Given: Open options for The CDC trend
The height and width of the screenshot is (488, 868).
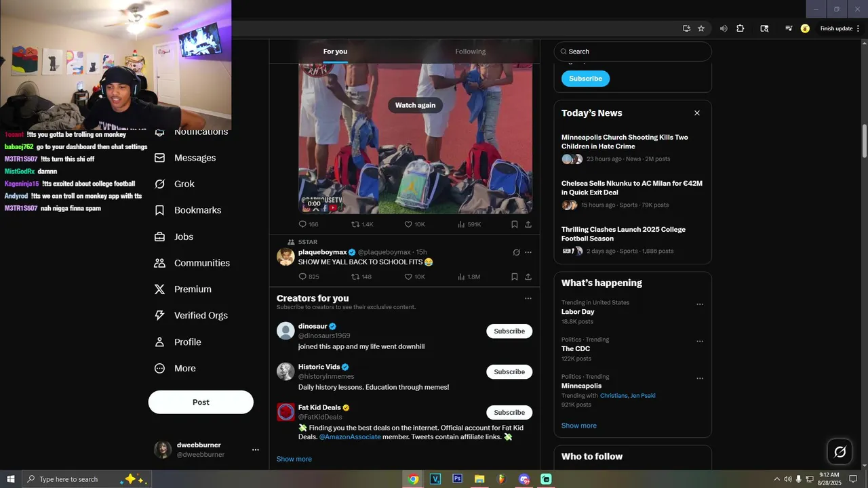Looking at the screenshot, I should pos(700,342).
